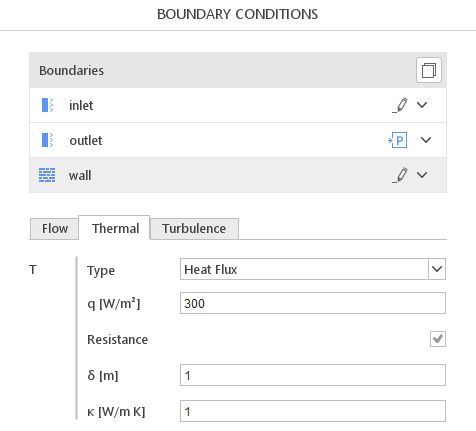Click the κ conductivity input field
The image size is (476, 431).
point(313,411)
